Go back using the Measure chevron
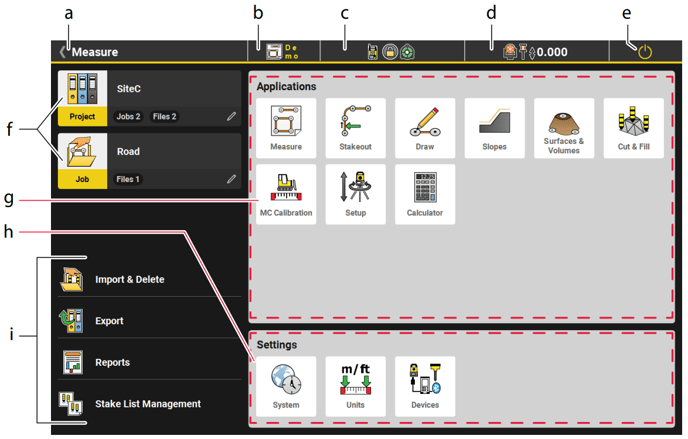The height and width of the screenshot is (439, 688). click(x=64, y=52)
